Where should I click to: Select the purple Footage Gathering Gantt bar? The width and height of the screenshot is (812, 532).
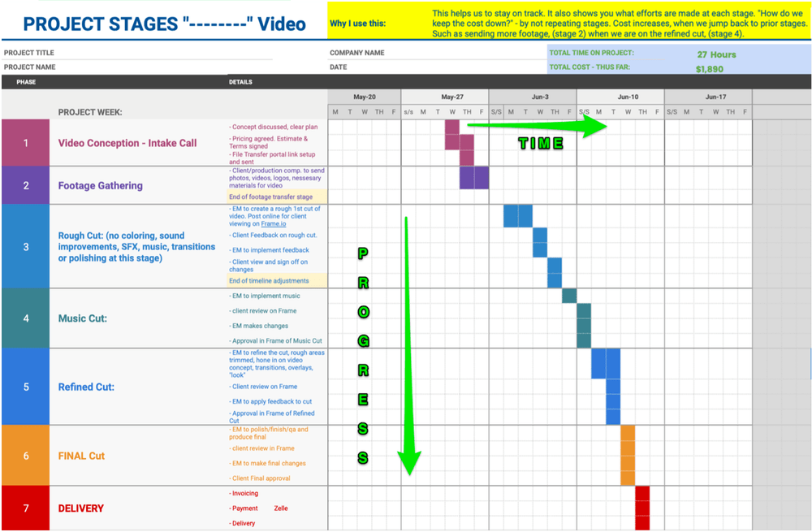click(x=474, y=178)
